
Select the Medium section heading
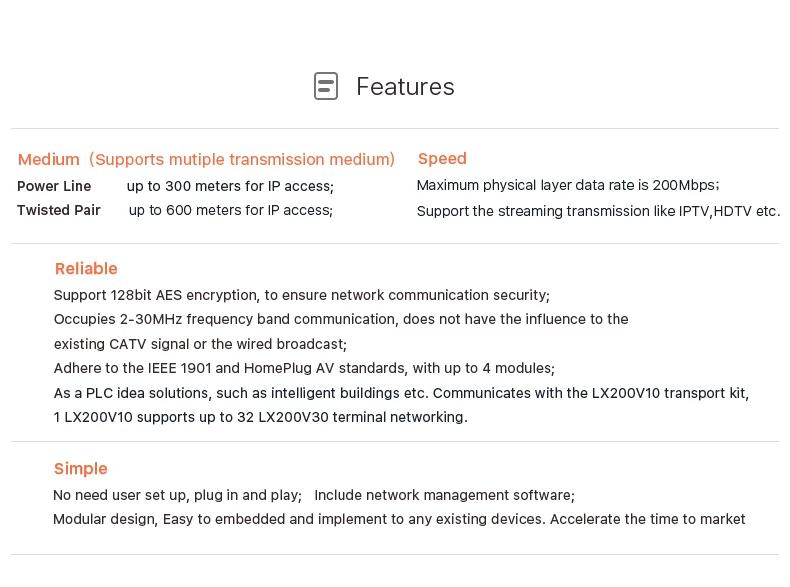coord(206,159)
